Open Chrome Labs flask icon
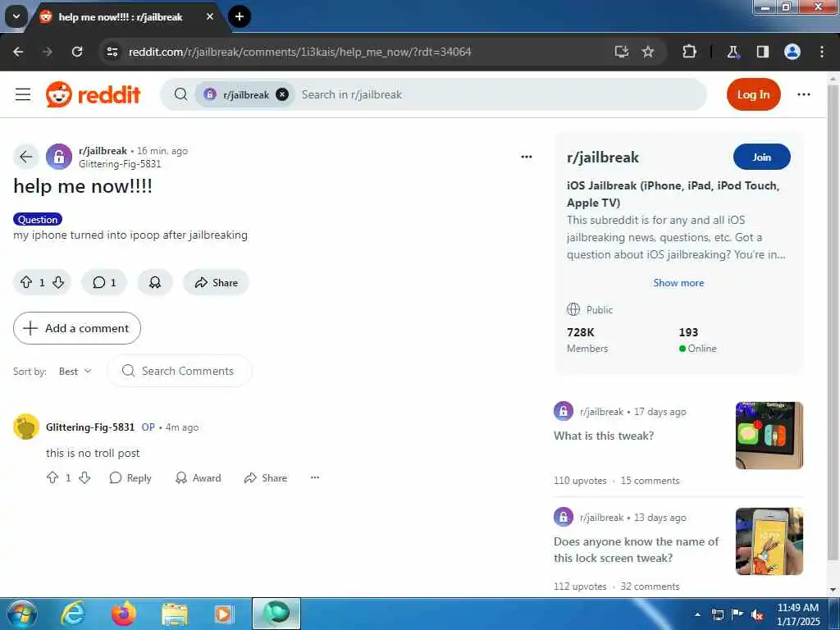Viewport: 840px width, 630px height. (733, 52)
